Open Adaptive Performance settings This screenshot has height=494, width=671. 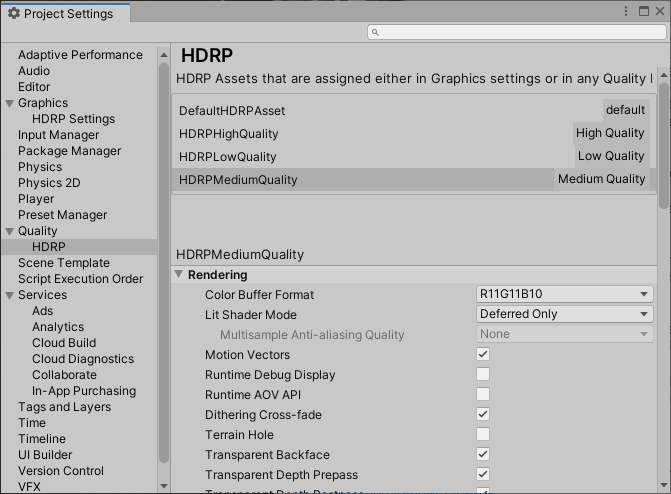pos(80,55)
